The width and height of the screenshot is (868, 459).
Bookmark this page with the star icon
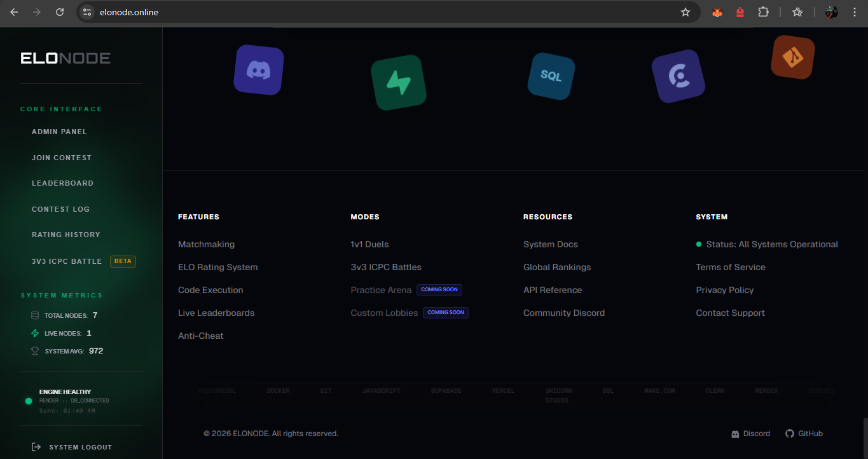point(685,12)
